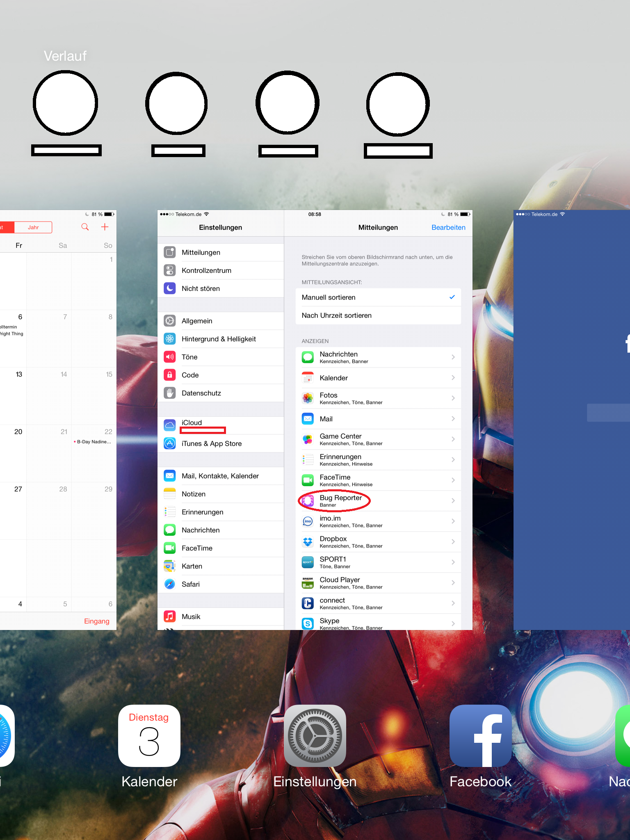Screen dimensions: 630x840
Task: Expand the Cloud Player row chevron
Action: pyautogui.click(x=453, y=583)
